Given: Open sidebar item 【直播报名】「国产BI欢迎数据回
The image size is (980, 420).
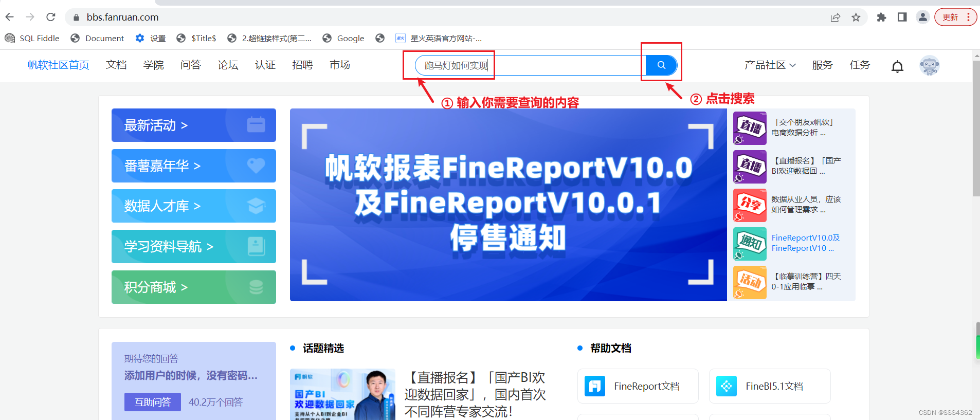Looking at the screenshot, I should (x=806, y=166).
